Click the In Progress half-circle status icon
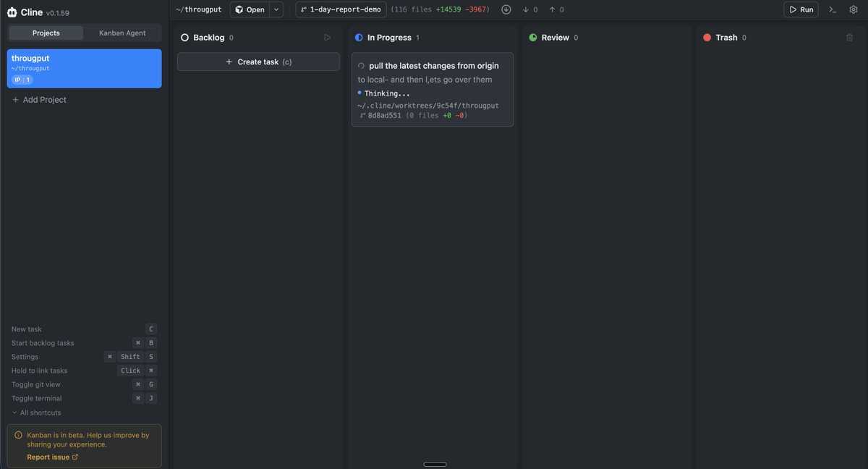 pos(359,37)
